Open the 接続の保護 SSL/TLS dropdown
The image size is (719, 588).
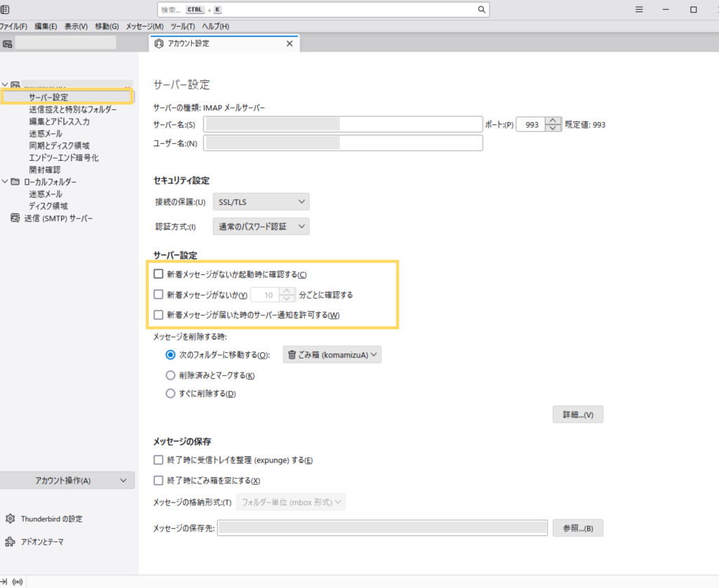[x=260, y=202]
